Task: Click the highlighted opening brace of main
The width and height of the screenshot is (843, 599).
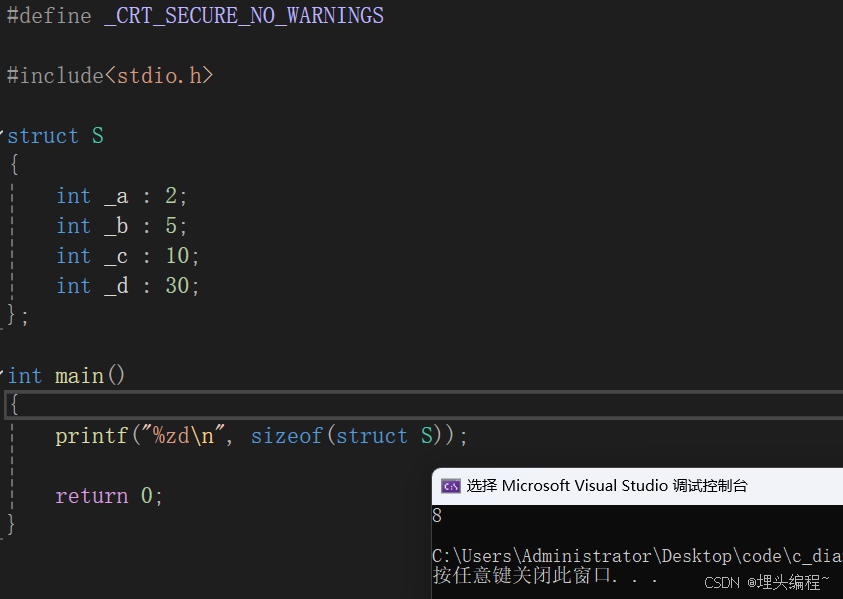Action: click(15, 405)
